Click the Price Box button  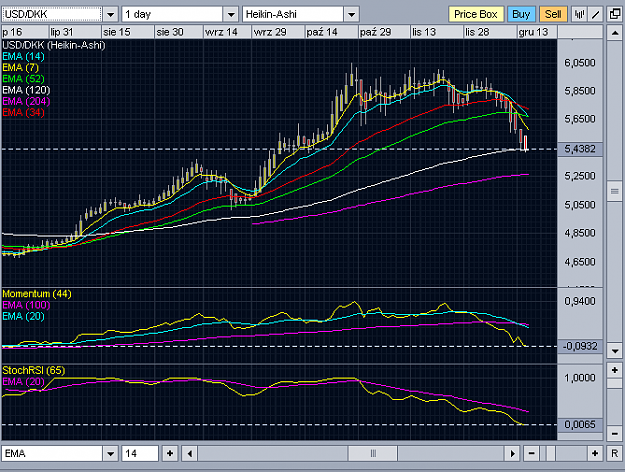476,14
